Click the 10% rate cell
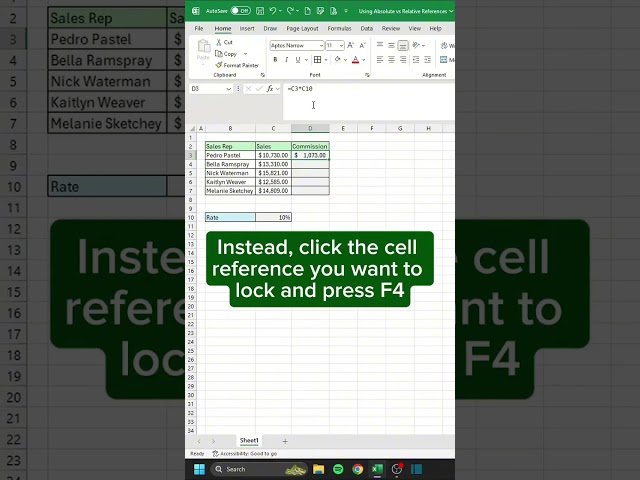This screenshot has width=640, height=480. [x=273, y=217]
